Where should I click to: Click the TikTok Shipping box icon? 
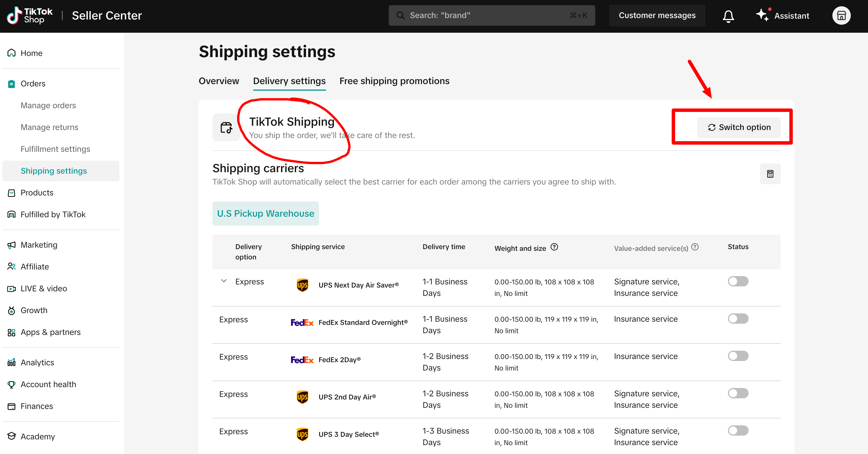pos(226,128)
